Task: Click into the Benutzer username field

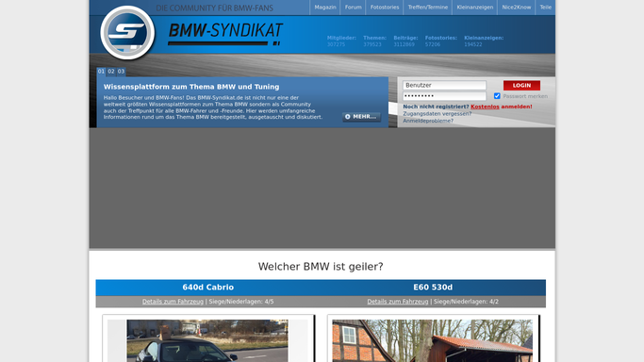Action: click(444, 86)
